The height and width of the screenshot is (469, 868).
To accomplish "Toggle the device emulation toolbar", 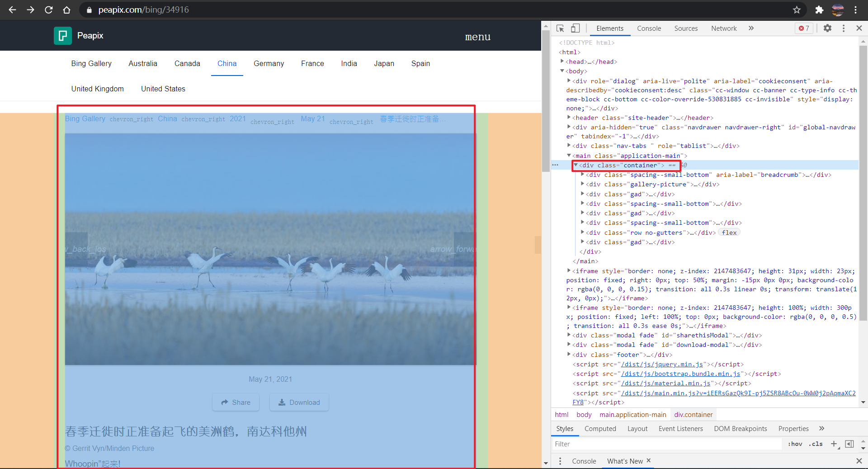I will click(575, 28).
